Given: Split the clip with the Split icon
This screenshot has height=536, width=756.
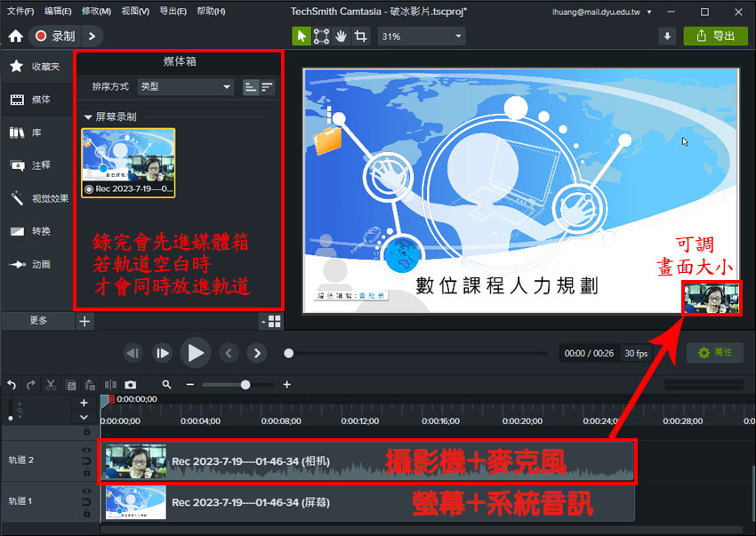Looking at the screenshot, I should [110, 385].
